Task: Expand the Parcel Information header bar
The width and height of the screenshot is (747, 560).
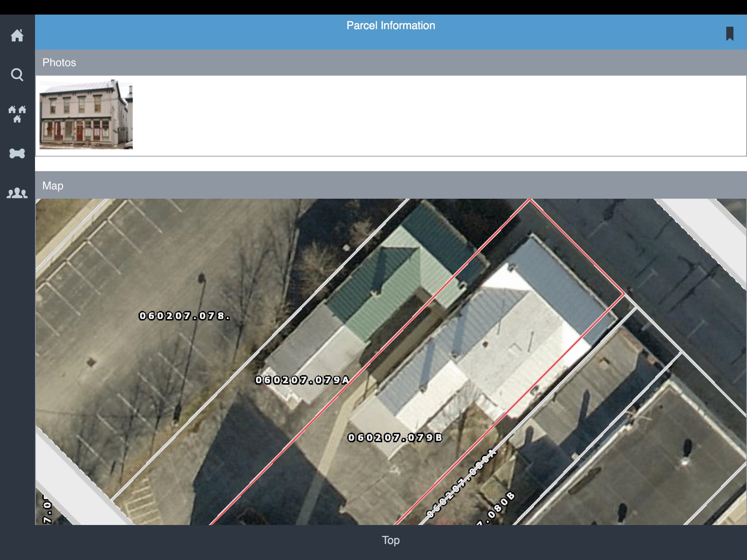Action: coord(391,26)
